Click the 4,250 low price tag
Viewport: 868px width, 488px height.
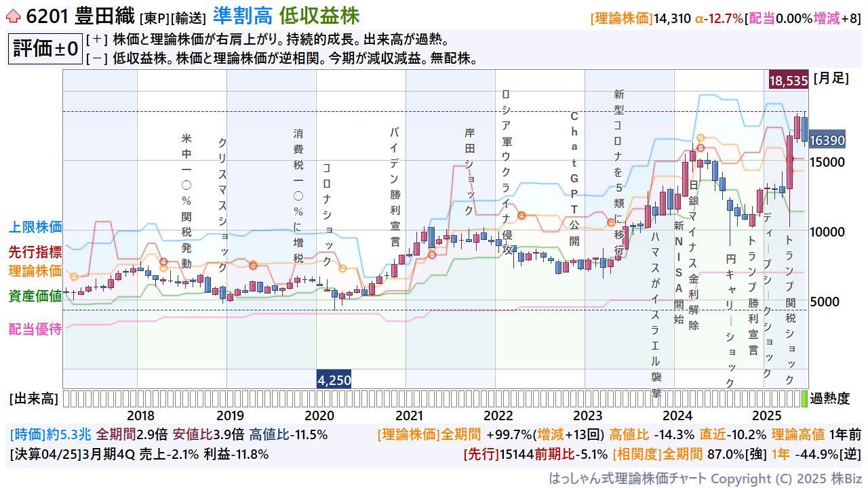(x=334, y=380)
